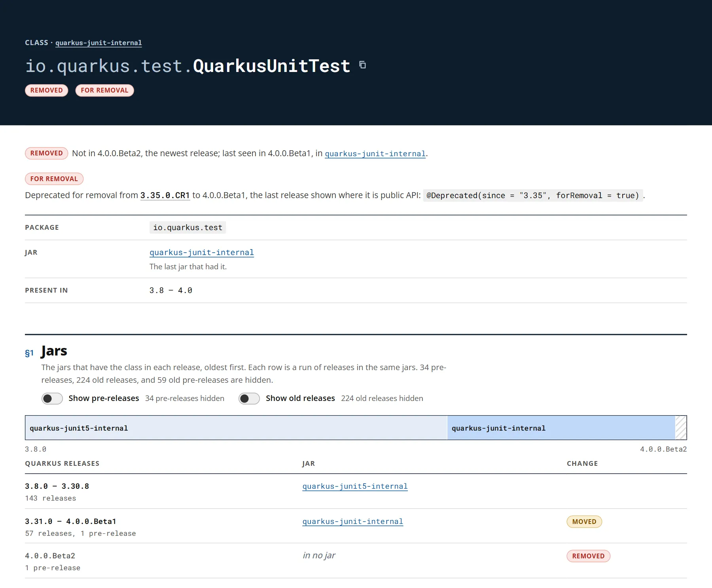Copy the class name with the copy icon

tap(362, 65)
